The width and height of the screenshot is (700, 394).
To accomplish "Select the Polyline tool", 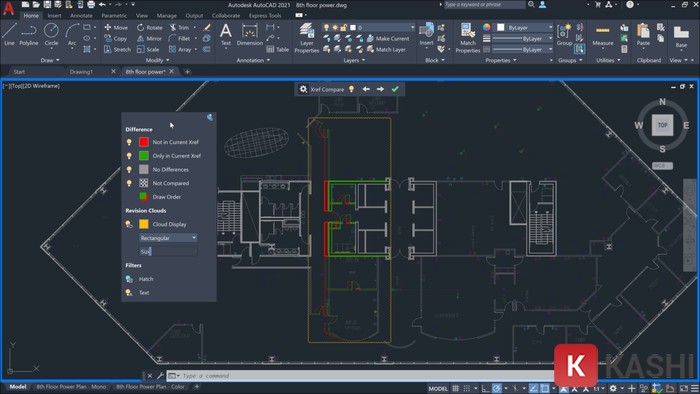I will tap(29, 34).
